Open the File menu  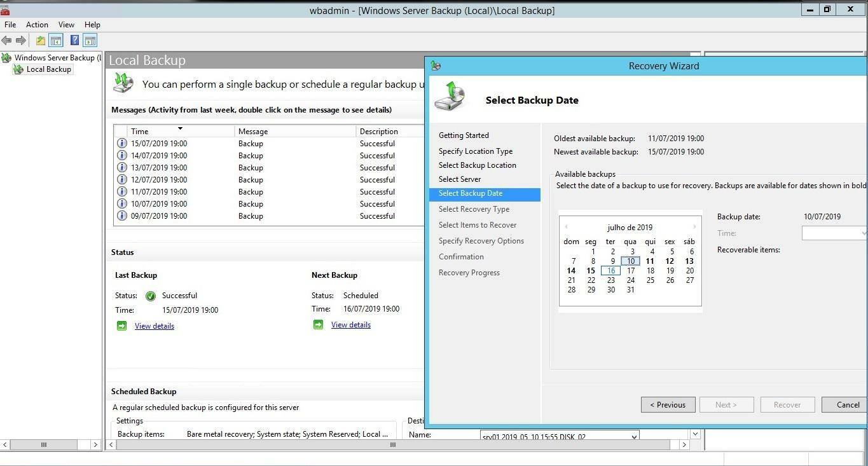click(10, 25)
